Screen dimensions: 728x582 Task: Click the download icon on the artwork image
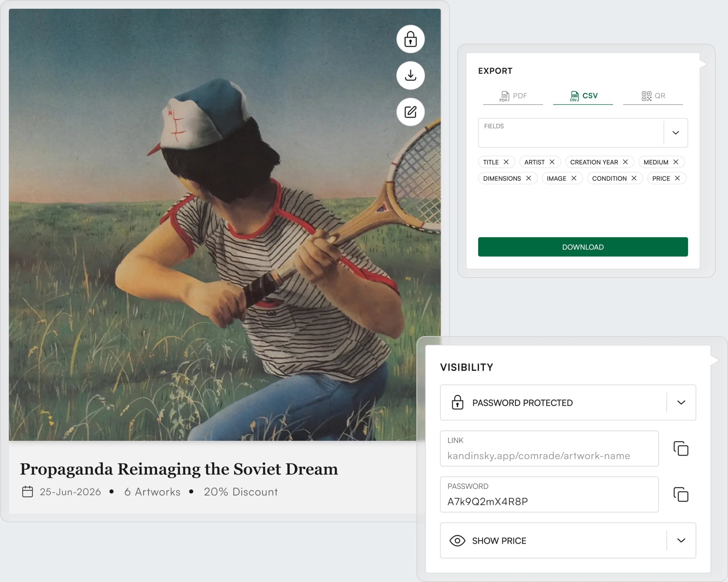[410, 75]
